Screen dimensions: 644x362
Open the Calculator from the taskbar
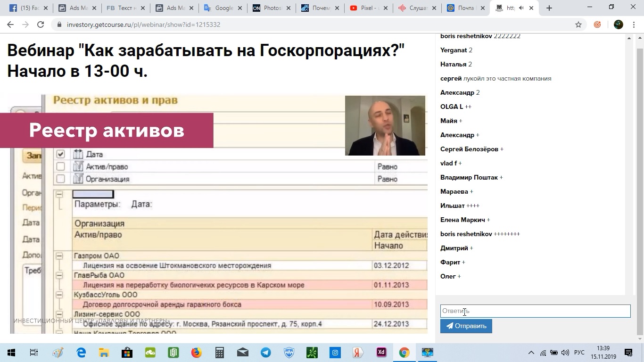click(x=219, y=352)
